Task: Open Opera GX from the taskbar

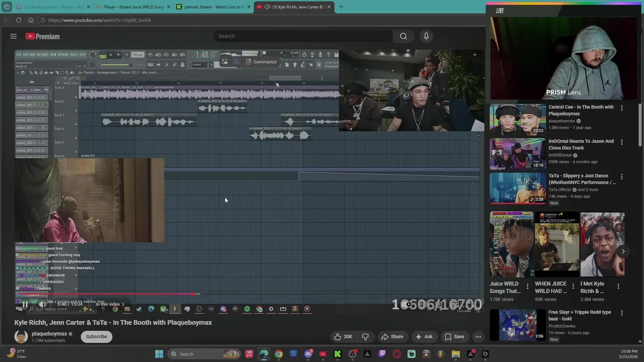Action: (x=397, y=354)
